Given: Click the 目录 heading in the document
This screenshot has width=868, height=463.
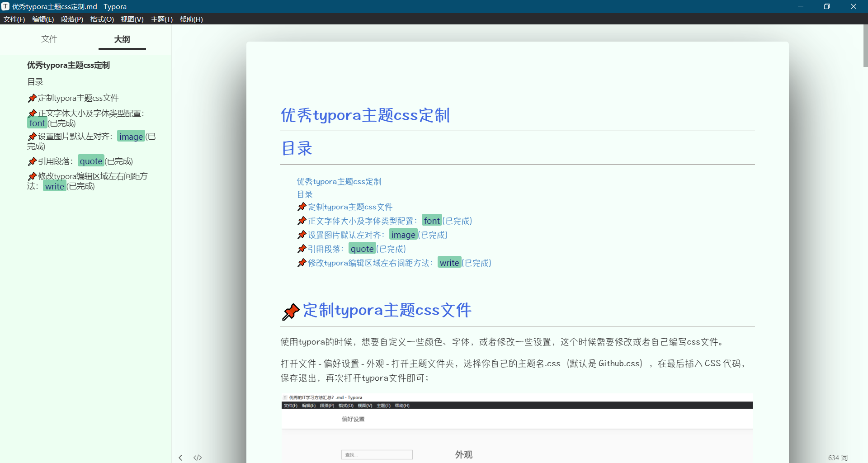Looking at the screenshot, I should [x=297, y=148].
